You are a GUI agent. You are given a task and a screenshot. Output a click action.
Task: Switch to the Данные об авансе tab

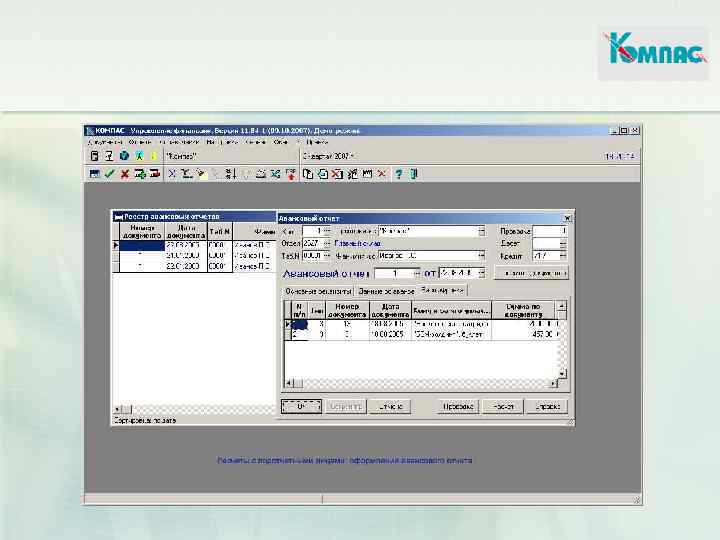386,291
